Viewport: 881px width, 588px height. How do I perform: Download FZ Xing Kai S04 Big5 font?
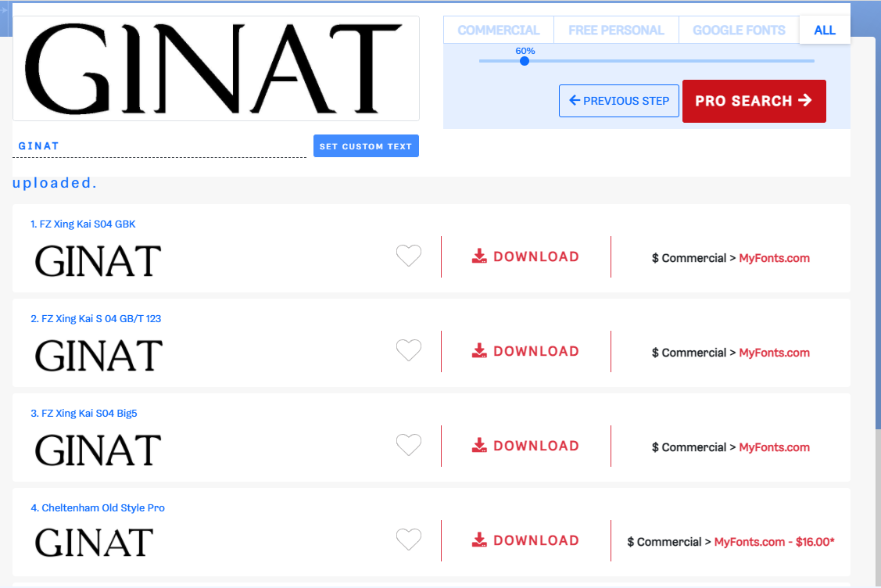coord(525,445)
